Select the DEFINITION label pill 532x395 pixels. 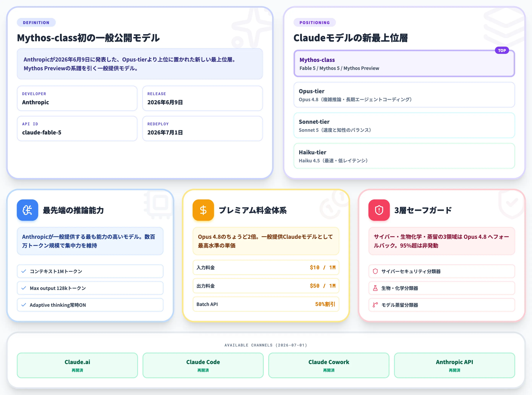36,23
